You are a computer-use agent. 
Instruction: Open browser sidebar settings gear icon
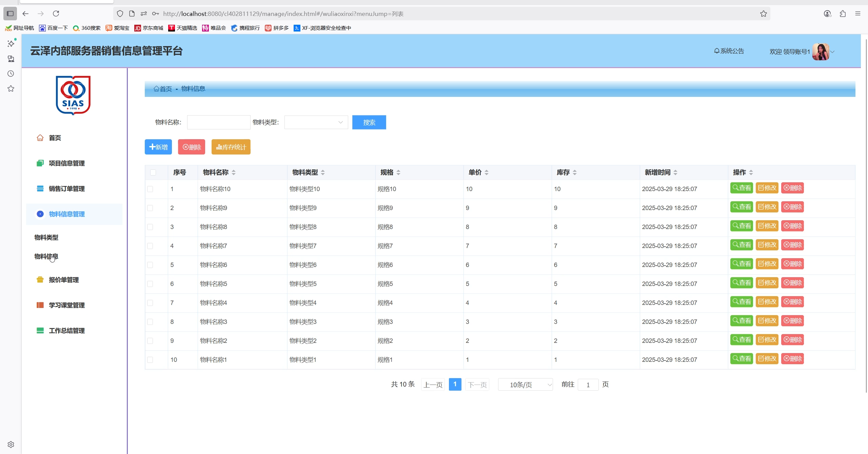[x=11, y=444]
